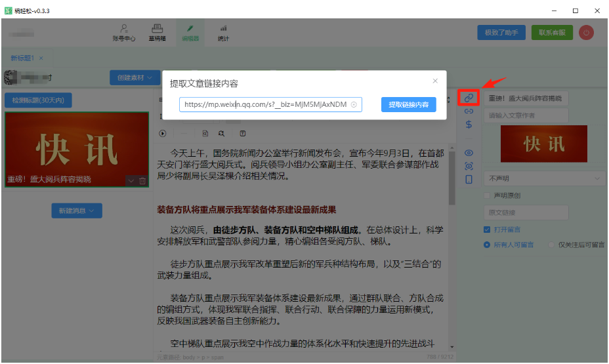609x364 pixels.
Task: Open 账号中心 account center
Action: (124, 33)
